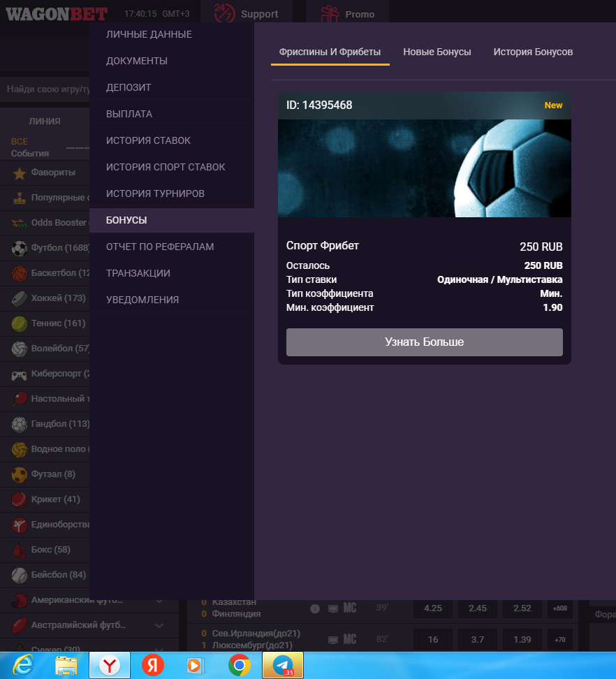Screen dimensions: 616x679
Task: Launch Google Chrome from taskbar
Action: click(240, 666)
